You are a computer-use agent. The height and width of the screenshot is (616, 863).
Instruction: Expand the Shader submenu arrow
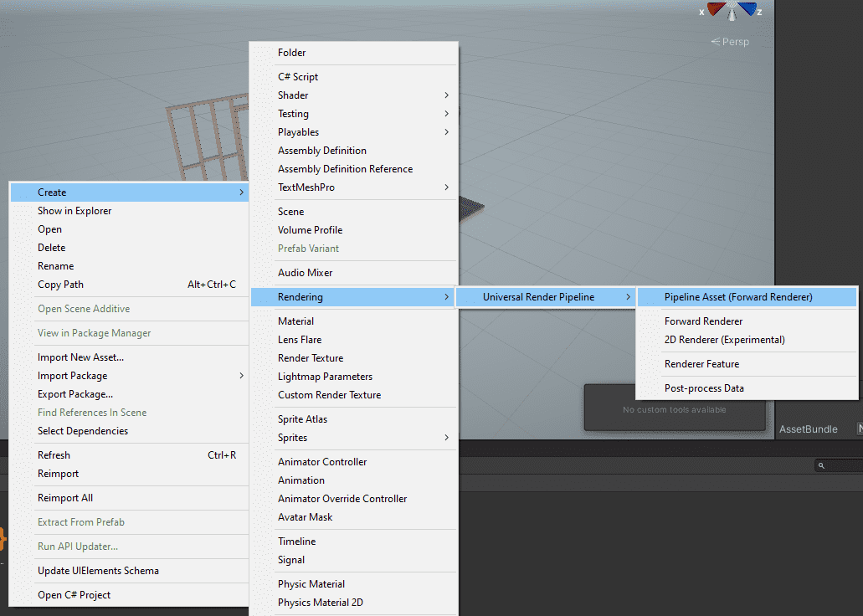coord(446,95)
